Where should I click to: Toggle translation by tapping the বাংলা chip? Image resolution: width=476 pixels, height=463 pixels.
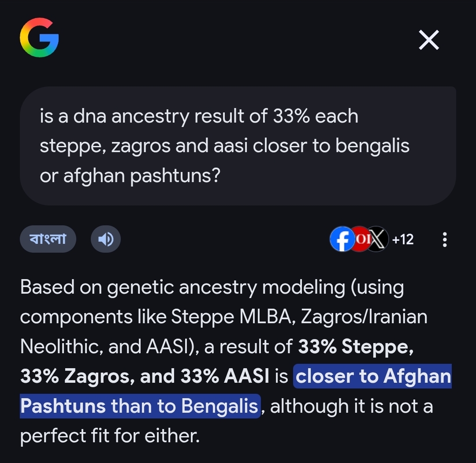[48, 239]
